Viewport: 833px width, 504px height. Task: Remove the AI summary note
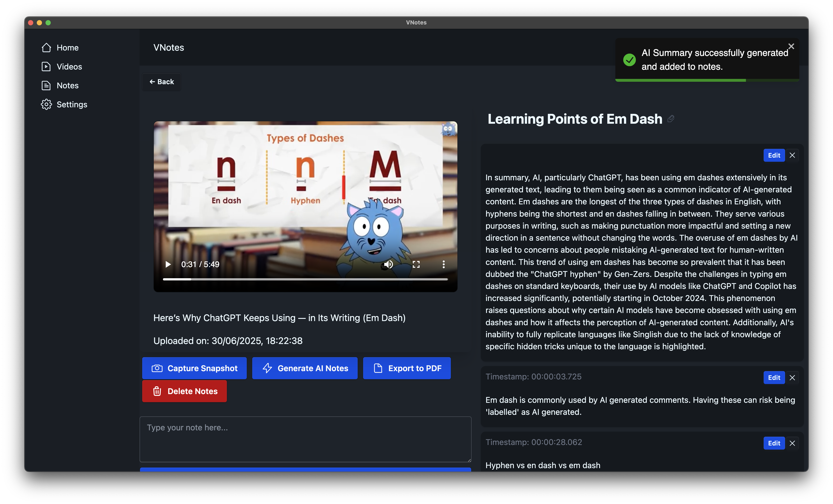tap(792, 155)
